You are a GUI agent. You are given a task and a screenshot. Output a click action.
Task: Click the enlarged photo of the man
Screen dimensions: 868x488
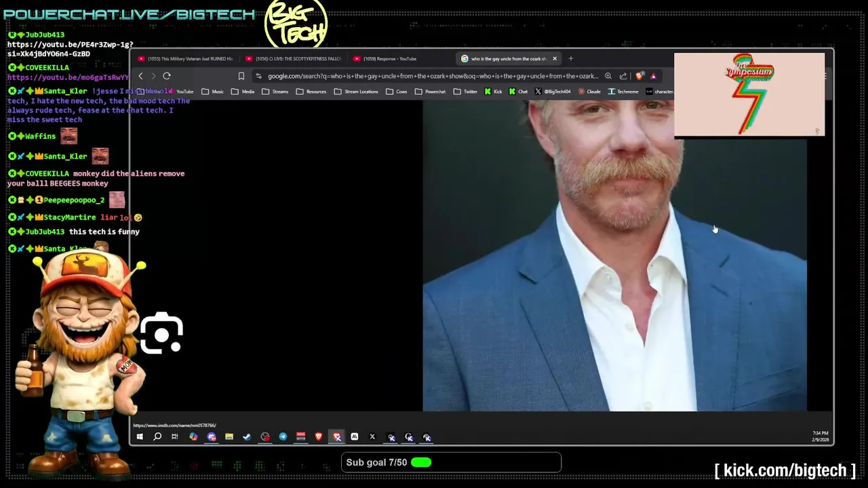[614, 256]
